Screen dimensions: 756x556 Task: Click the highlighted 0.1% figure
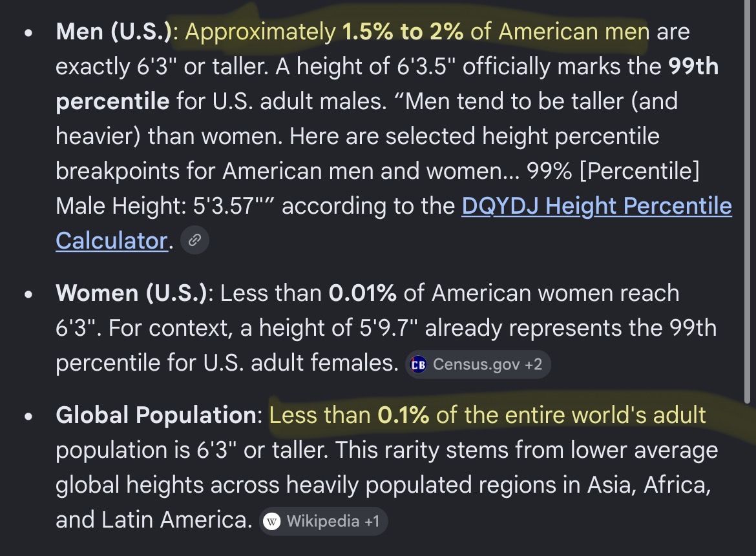click(x=404, y=415)
